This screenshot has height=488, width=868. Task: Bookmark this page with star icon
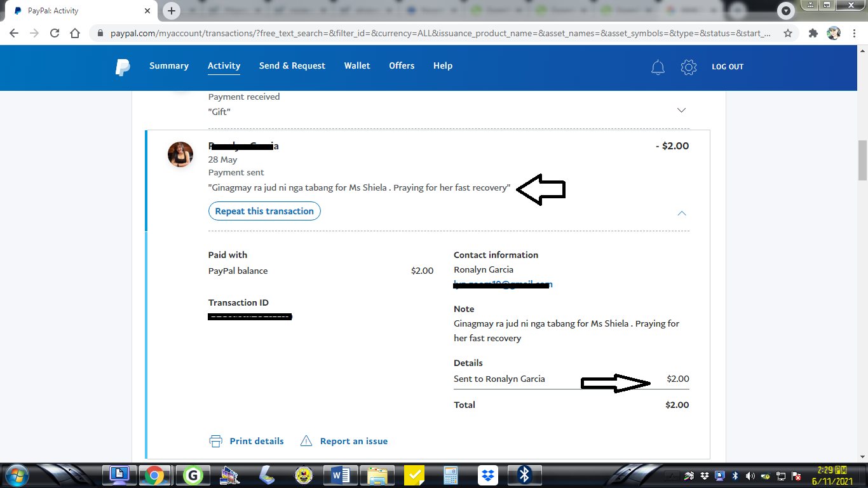[x=788, y=33]
